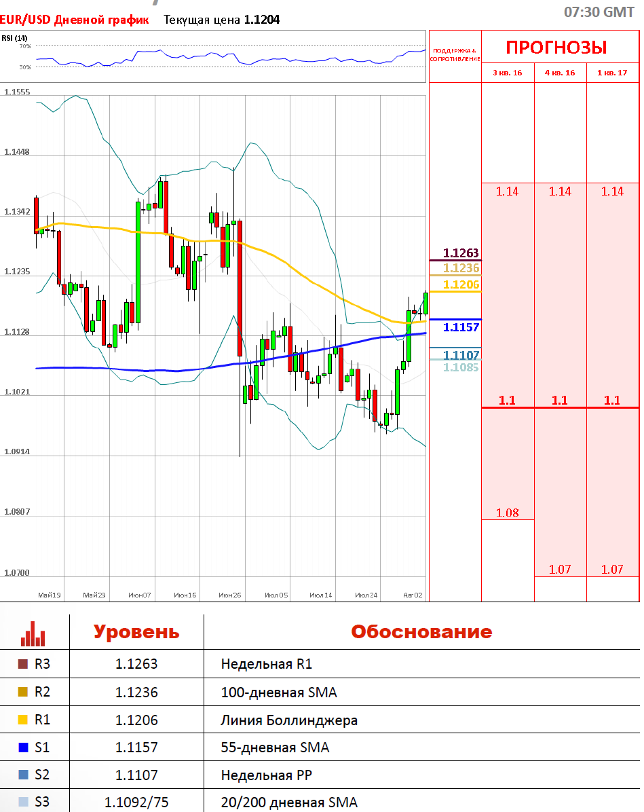This screenshot has width=644, height=812.
Task: Click the S3 light blue color swatch
Action: pyautogui.click(x=23, y=802)
